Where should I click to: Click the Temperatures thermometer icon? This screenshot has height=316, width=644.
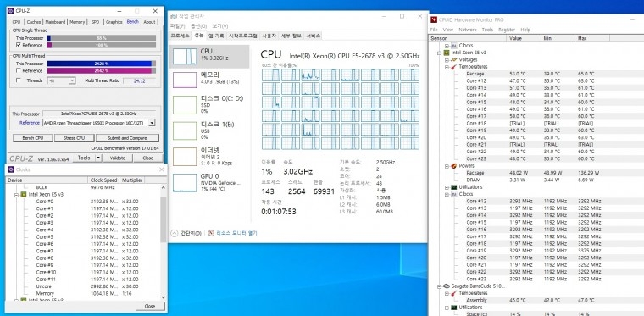(454, 66)
